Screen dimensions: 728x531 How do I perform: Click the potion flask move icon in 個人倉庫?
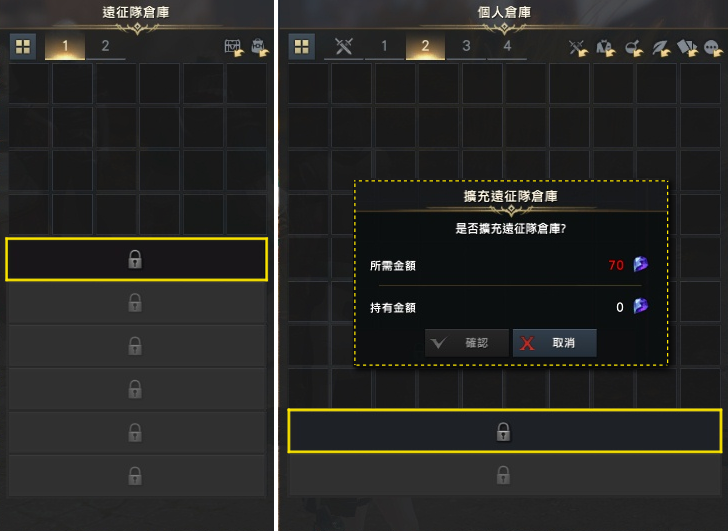coord(634,47)
